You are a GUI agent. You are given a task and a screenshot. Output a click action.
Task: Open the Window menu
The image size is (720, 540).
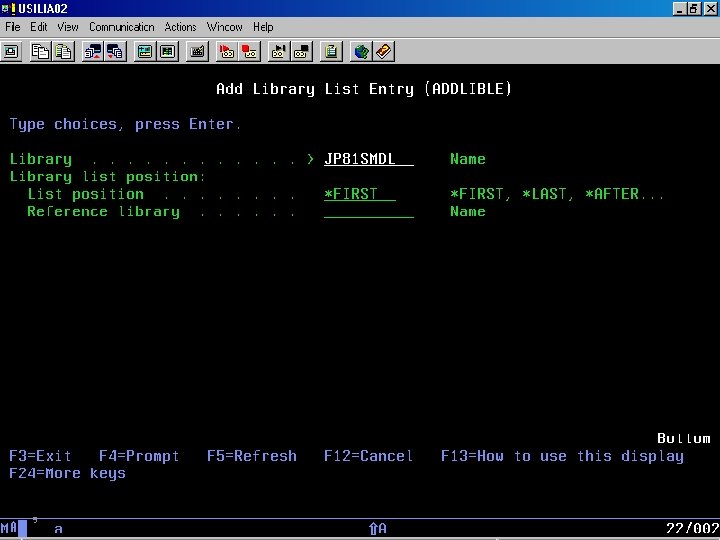225,27
